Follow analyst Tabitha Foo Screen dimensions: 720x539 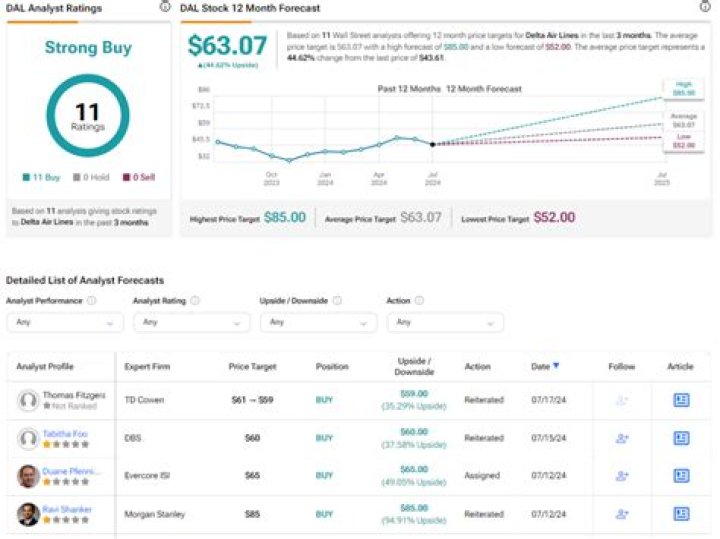(x=621, y=438)
